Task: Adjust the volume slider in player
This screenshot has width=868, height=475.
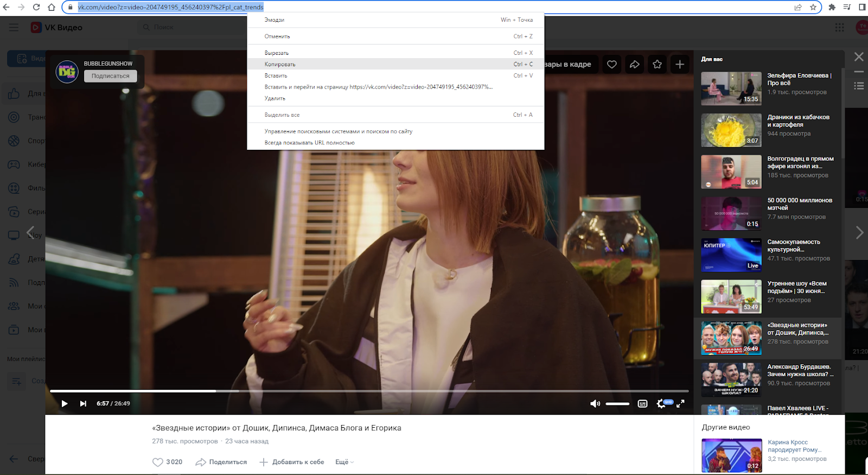Action: coord(617,403)
